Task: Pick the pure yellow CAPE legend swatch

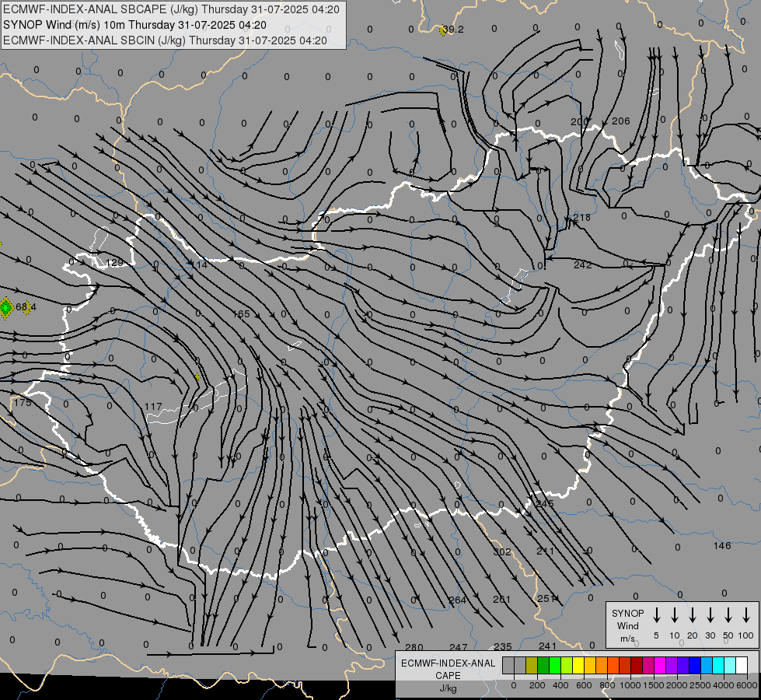Action: coord(578,665)
